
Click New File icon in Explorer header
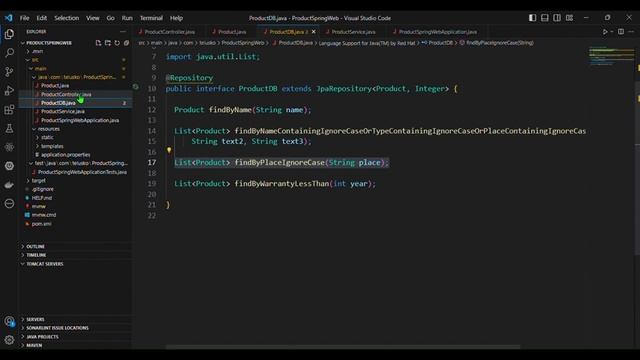(x=98, y=43)
